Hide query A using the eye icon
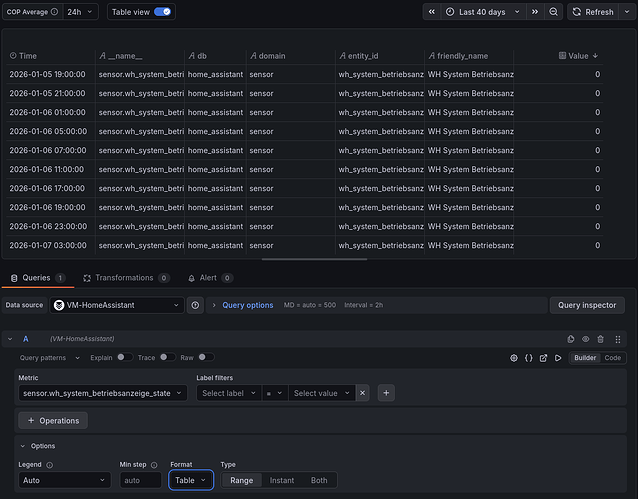The width and height of the screenshot is (638, 499). pyautogui.click(x=586, y=339)
